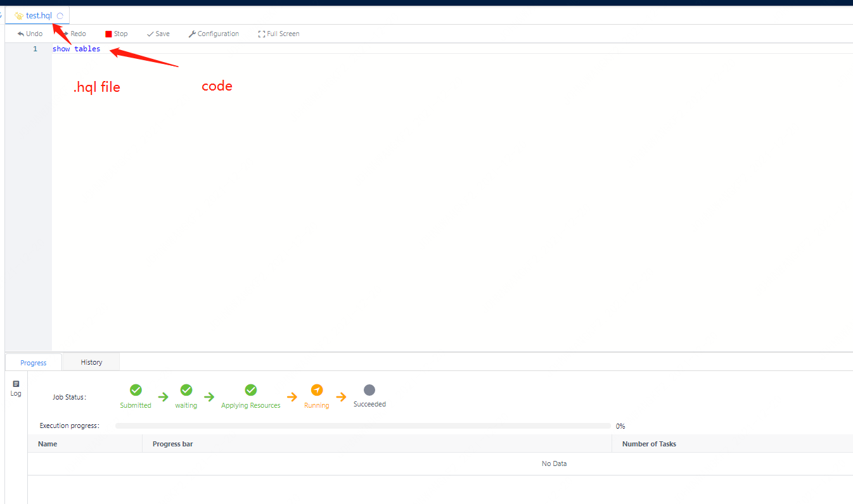Click the gray Succeeded status circle
Viewport: 853px width, 504px height.
369,390
